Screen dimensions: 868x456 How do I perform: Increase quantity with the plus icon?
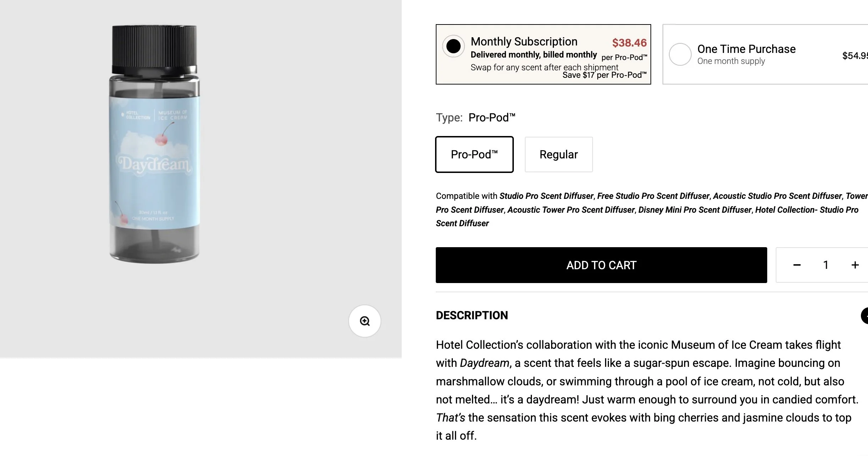[855, 265]
